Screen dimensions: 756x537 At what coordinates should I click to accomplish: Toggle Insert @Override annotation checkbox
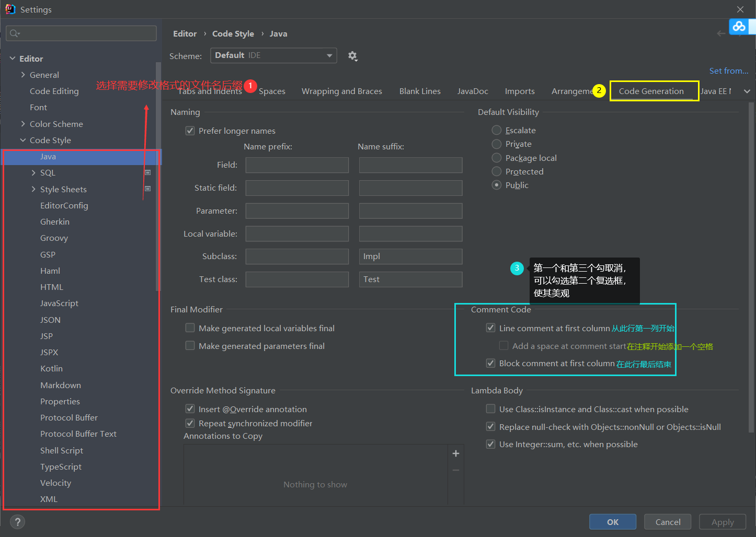click(190, 409)
